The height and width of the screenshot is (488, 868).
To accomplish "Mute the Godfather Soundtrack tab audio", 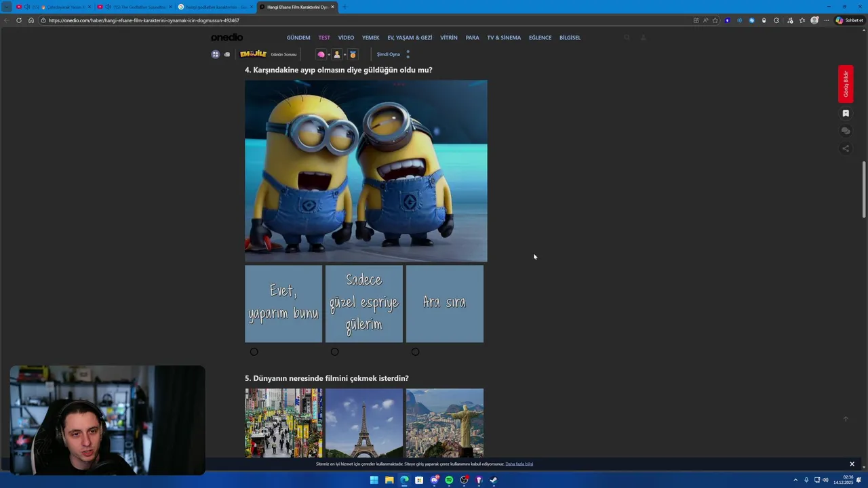I will (108, 7).
